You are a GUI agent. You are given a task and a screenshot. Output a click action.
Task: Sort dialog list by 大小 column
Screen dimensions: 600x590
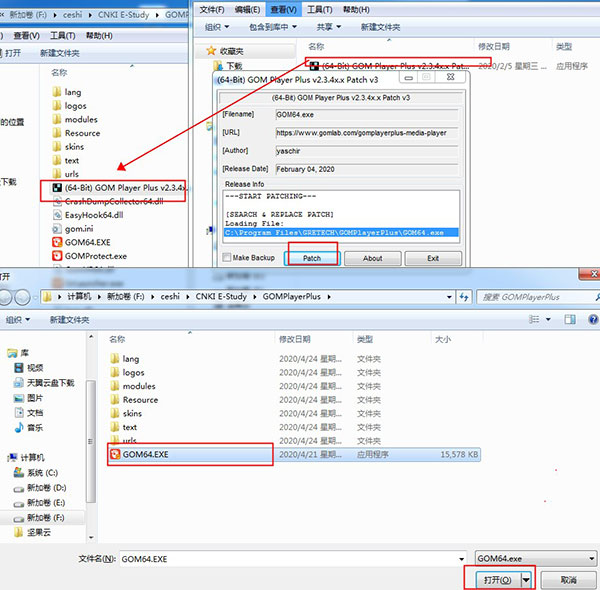443,339
